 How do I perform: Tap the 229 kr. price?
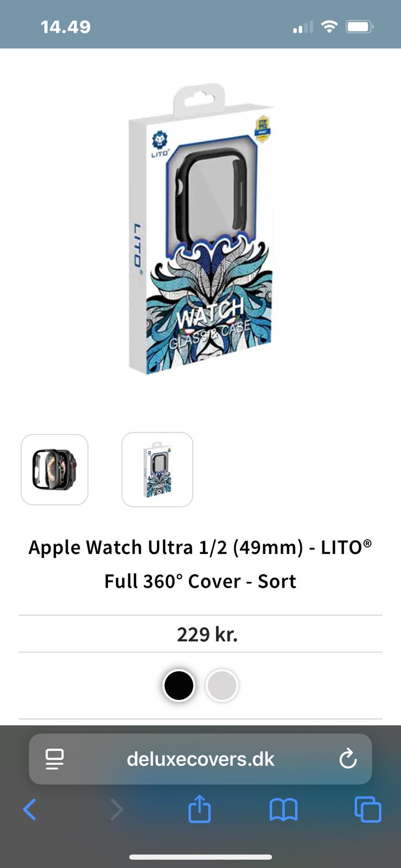[x=207, y=634]
